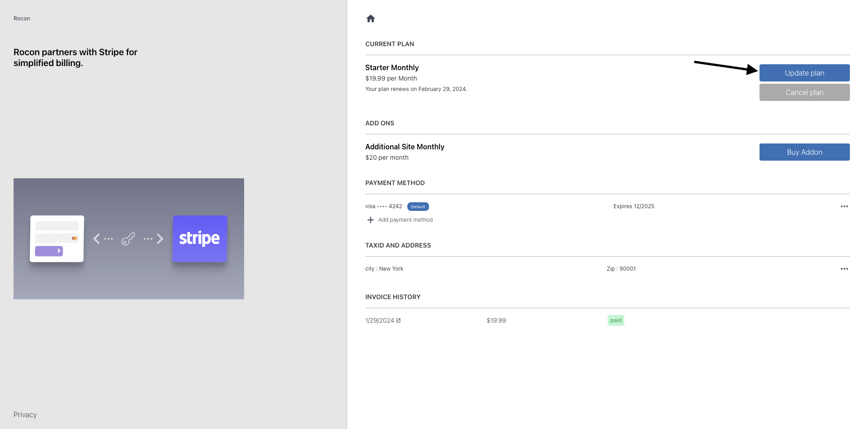
Task: Open the 1/29/2024 invoice
Action: point(380,320)
